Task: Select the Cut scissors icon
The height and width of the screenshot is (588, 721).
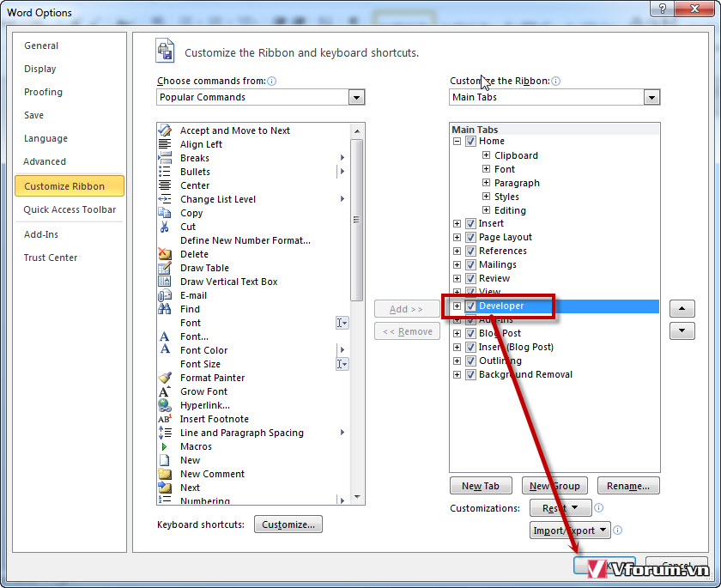Action: click(165, 227)
